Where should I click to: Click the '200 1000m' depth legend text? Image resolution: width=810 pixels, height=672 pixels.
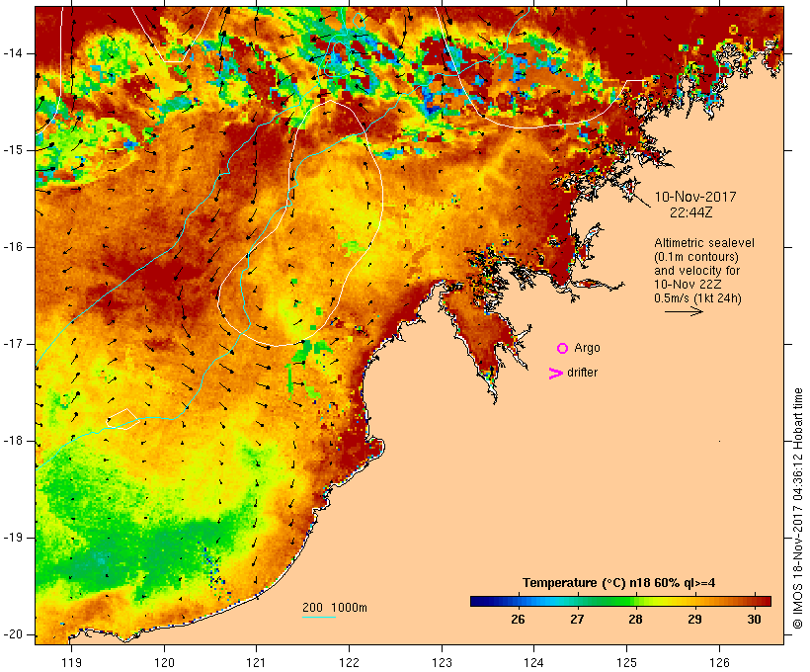click(335, 608)
